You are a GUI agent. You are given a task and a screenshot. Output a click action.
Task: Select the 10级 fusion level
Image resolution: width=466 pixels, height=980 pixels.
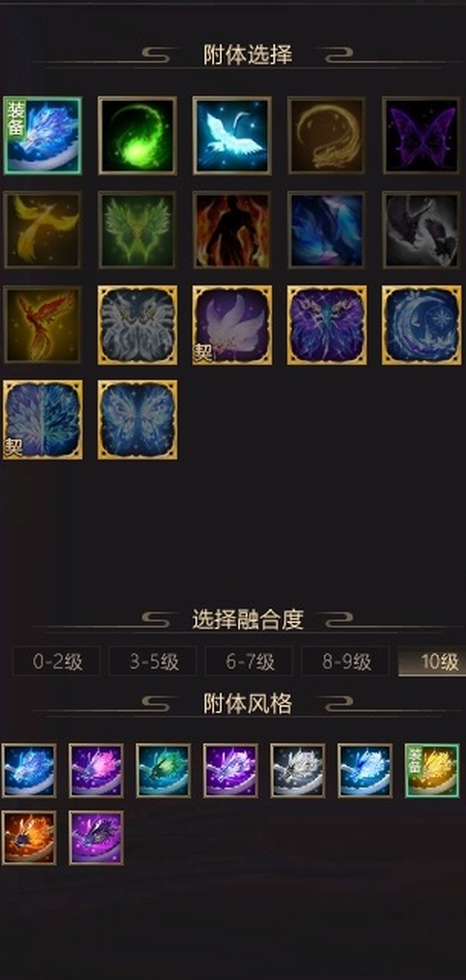click(x=433, y=662)
